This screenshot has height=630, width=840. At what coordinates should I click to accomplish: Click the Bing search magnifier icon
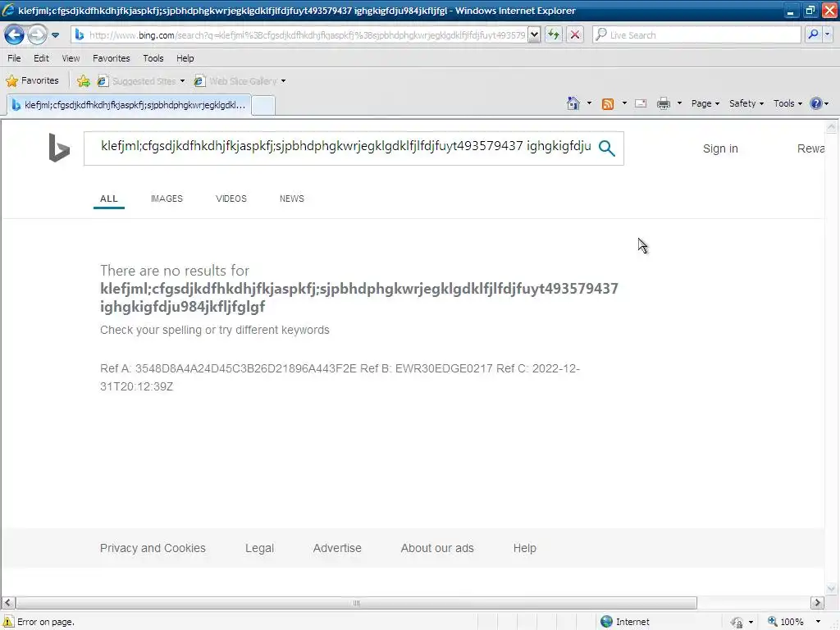(x=606, y=148)
